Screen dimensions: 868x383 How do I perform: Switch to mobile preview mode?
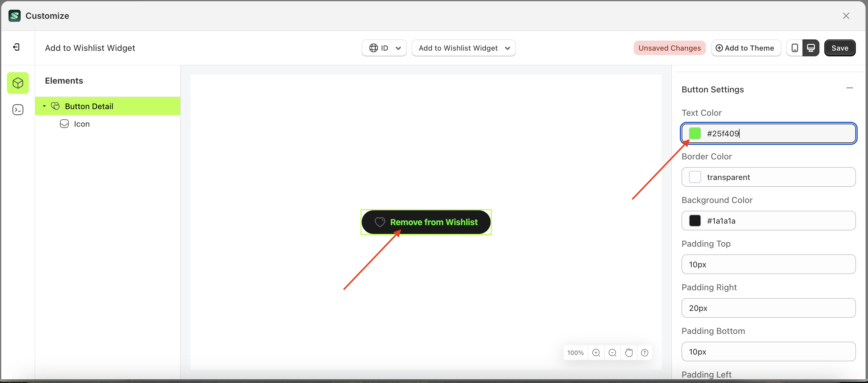click(x=795, y=48)
